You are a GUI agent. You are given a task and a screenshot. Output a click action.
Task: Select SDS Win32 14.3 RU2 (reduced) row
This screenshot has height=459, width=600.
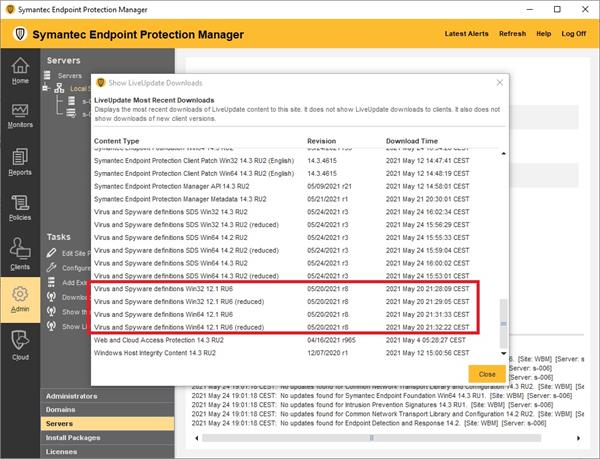295,225
